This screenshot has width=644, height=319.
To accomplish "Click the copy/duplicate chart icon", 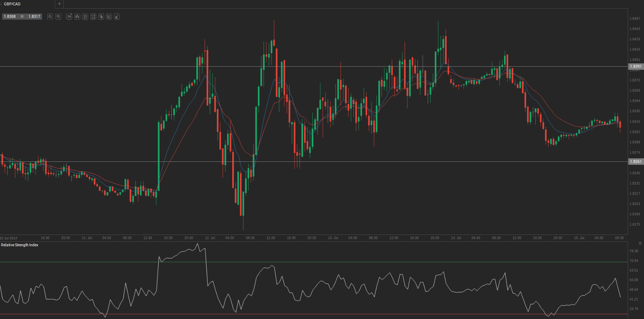I will (101, 17).
